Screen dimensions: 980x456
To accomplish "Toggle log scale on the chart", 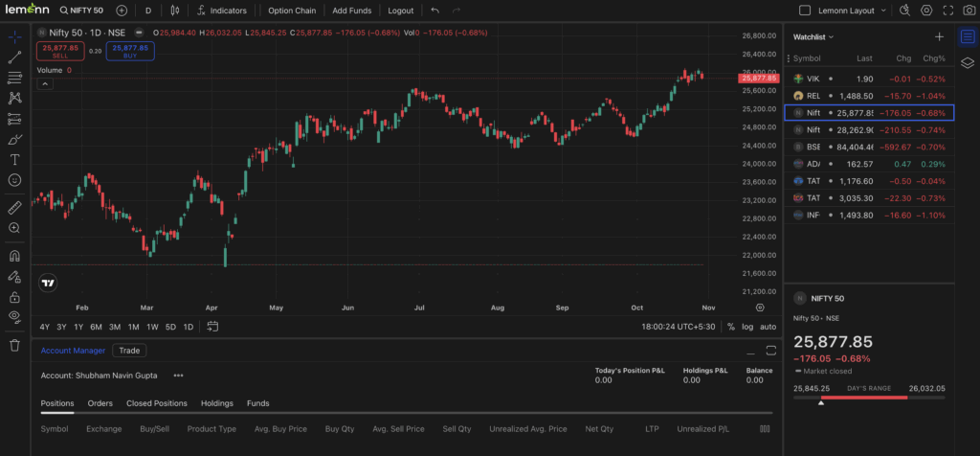I will point(747,327).
